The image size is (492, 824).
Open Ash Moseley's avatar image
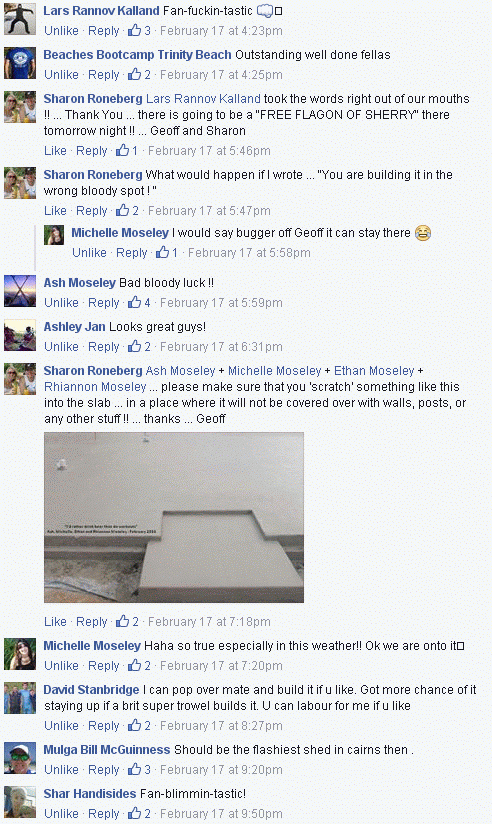point(20,291)
